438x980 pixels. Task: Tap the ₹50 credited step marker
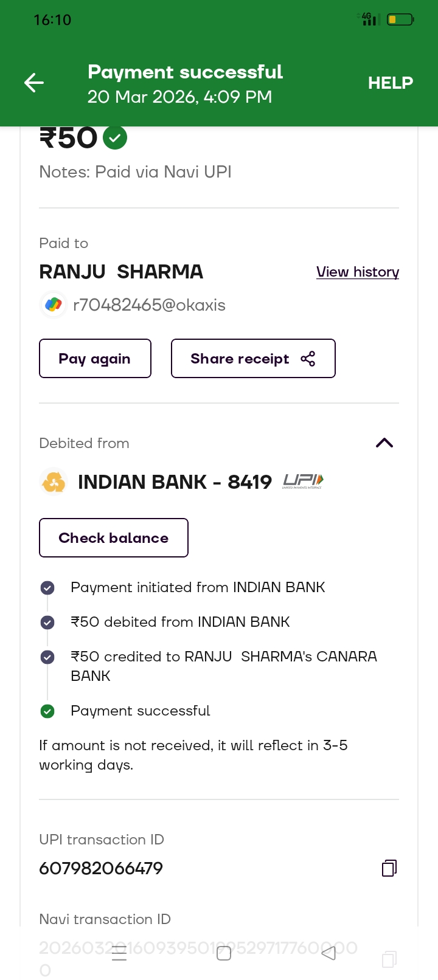point(47,657)
